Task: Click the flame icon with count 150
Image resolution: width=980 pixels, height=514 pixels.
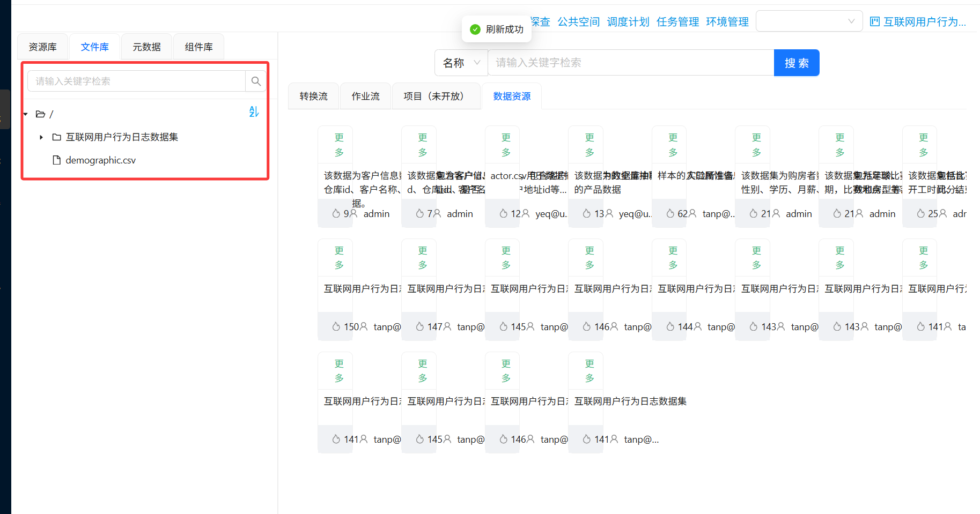Action: point(336,326)
